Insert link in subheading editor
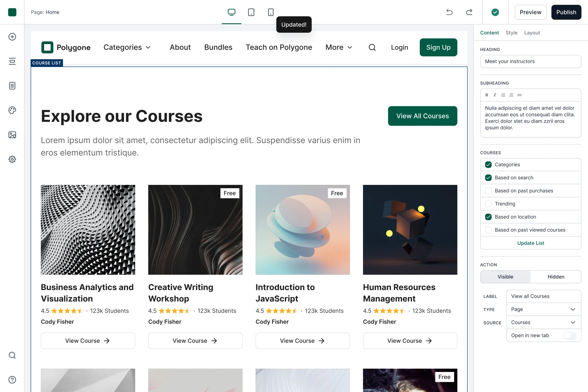This screenshot has width=588, height=392. point(519,95)
